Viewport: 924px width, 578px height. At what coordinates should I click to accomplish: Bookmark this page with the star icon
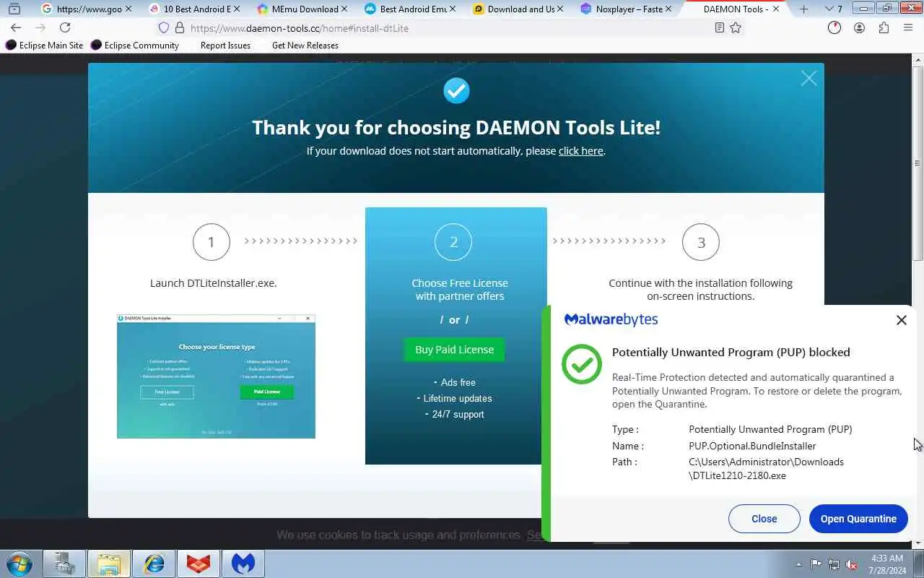coord(736,27)
